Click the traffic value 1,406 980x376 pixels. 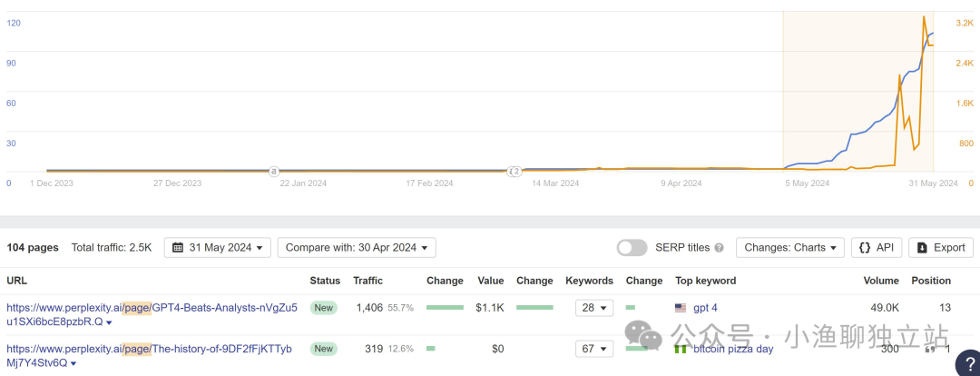pyautogui.click(x=369, y=308)
